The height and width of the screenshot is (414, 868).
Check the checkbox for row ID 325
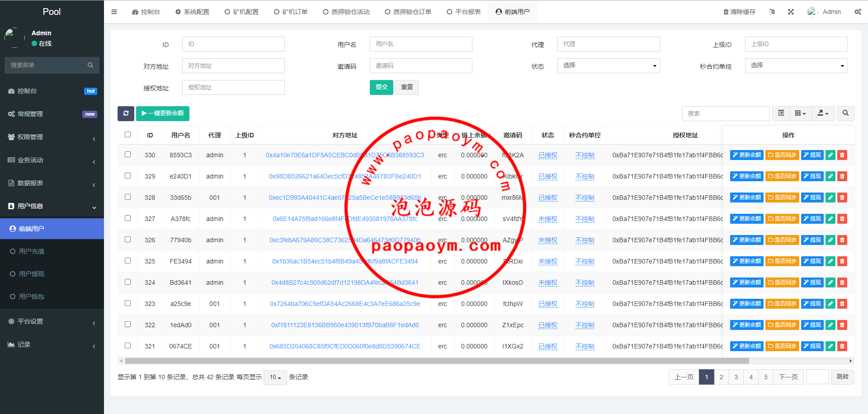point(128,260)
